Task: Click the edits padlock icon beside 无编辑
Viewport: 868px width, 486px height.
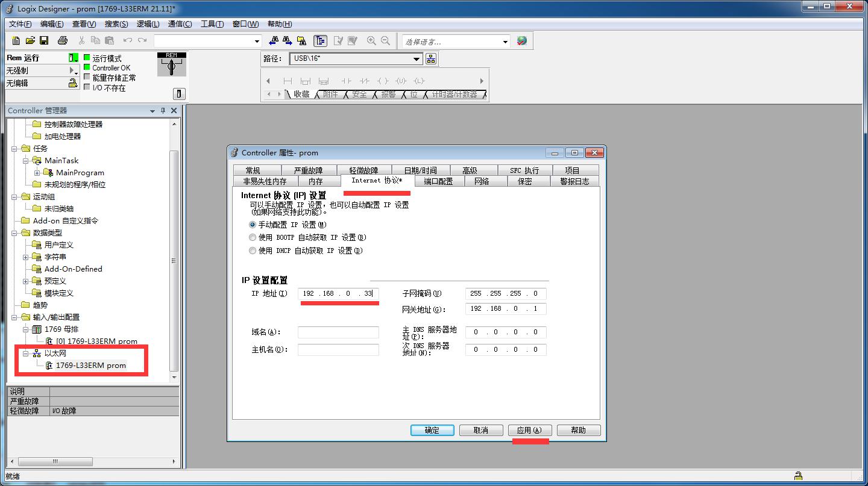Action: [x=73, y=83]
